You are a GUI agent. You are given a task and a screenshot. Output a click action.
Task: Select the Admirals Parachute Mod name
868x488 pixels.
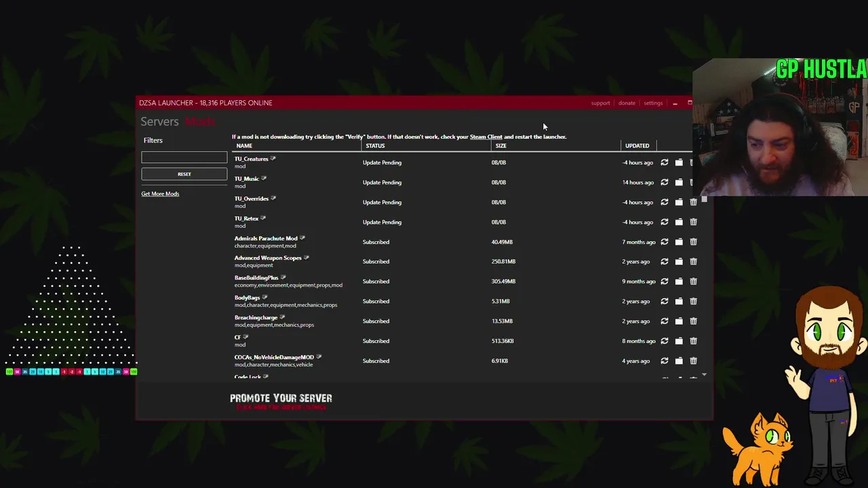[x=266, y=238]
